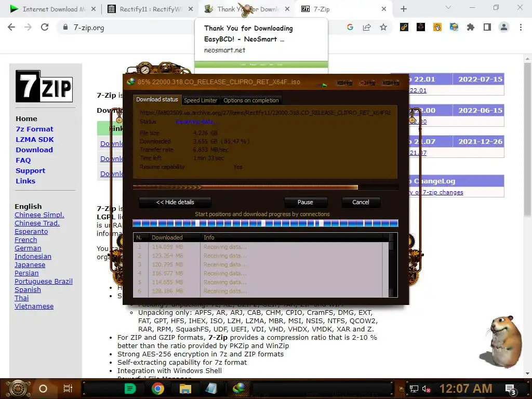The image size is (532, 399).
Task: Open the Options on completion tab
Action: 251,100
